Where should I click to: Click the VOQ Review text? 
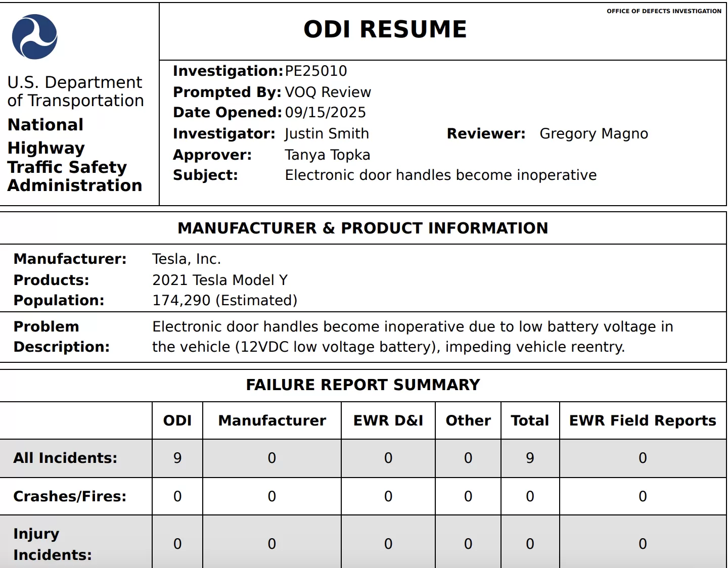(x=328, y=92)
